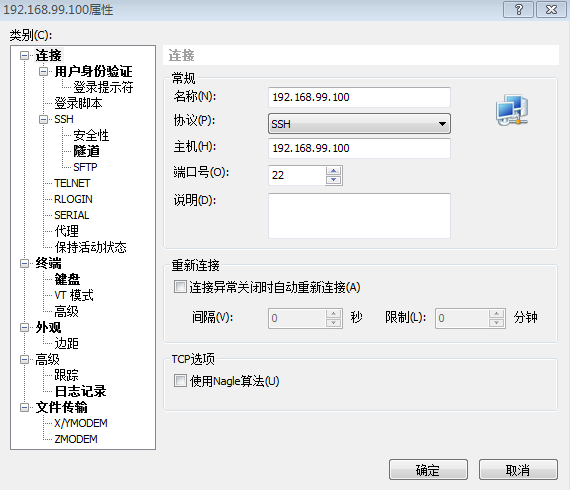Collapse the SSH tree node
This screenshot has width=570, height=490.
pyautogui.click(x=43, y=119)
